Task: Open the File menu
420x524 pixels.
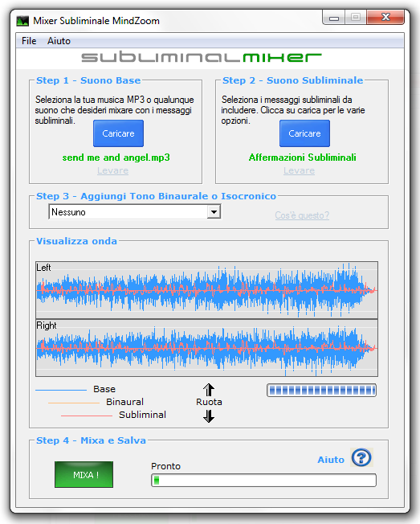Action: (29, 41)
